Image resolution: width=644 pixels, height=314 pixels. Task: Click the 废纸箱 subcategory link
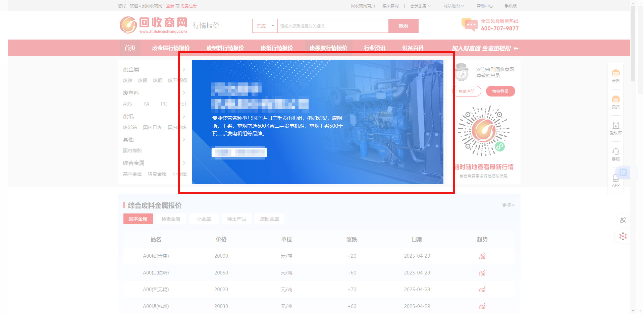coord(130,127)
